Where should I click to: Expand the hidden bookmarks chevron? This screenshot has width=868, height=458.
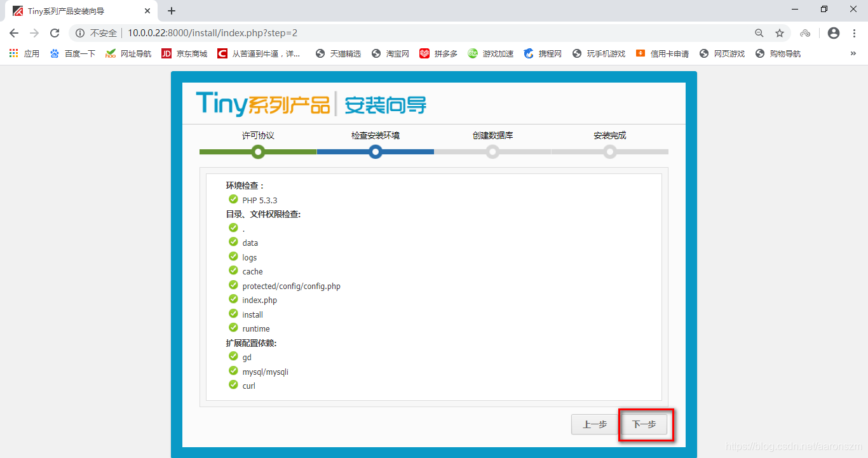coord(853,54)
